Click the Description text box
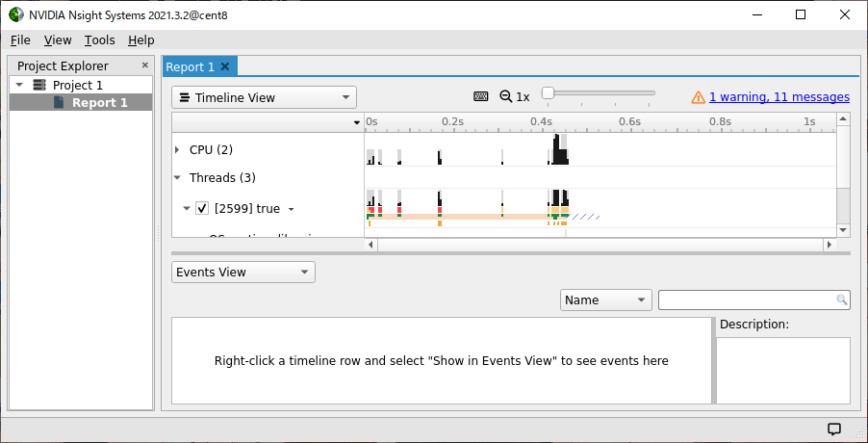Screen dimensions: 868x443 (783, 371)
